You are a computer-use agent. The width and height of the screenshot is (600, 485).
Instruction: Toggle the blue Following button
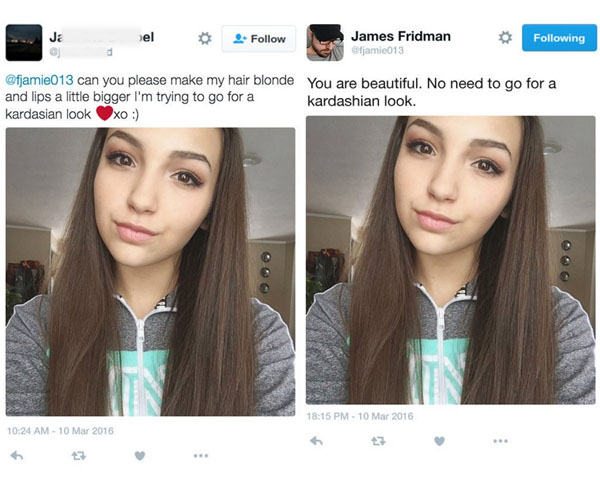(x=559, y=38)
